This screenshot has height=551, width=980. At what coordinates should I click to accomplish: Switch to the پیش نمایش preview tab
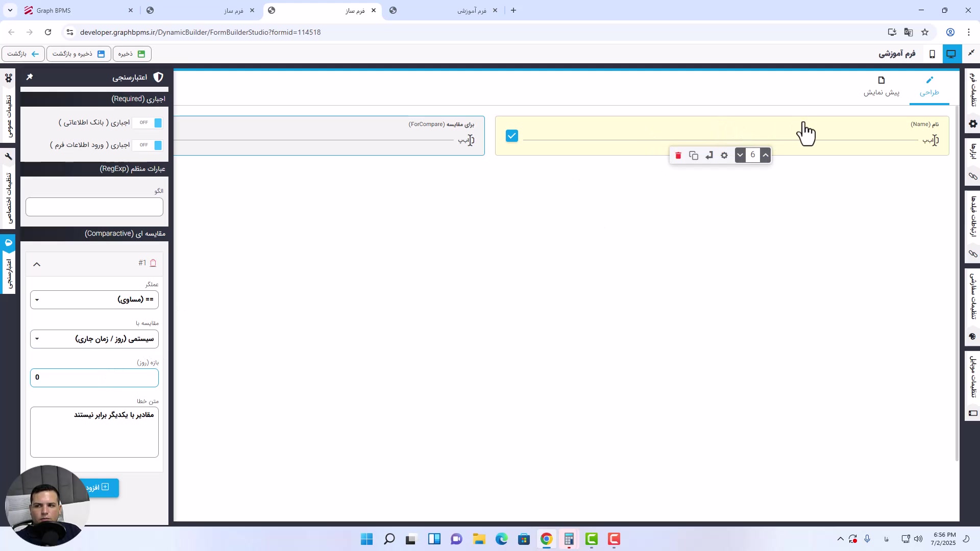click(881, 86)
